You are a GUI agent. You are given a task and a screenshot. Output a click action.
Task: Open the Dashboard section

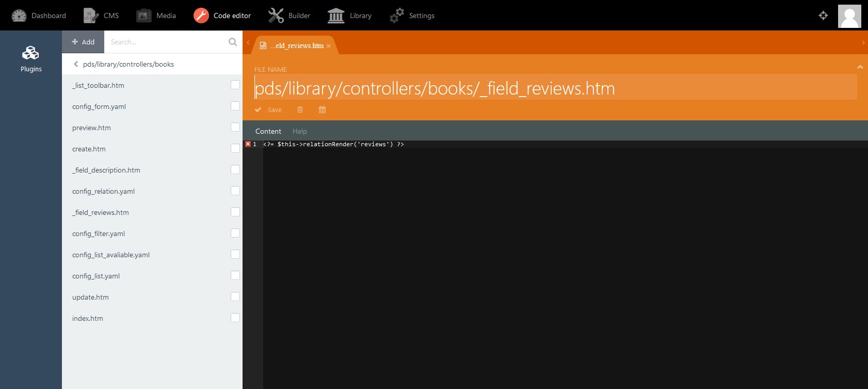[x=39, y=15]
